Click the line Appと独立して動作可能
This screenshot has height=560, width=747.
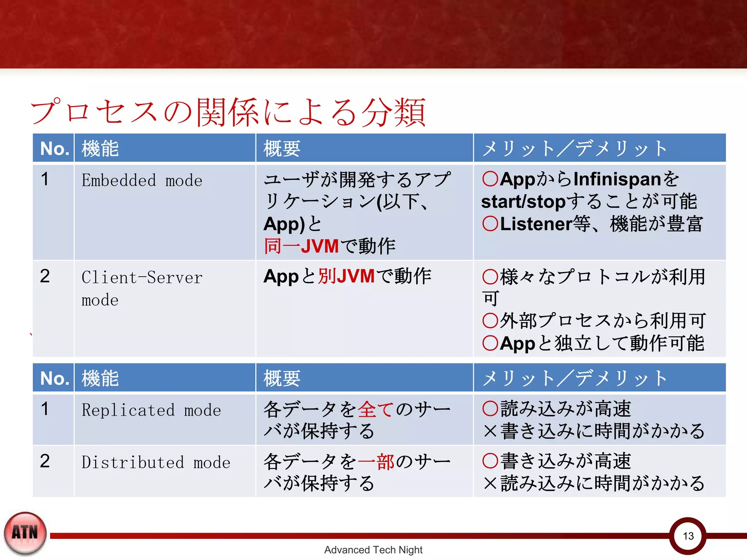point(593,343)
